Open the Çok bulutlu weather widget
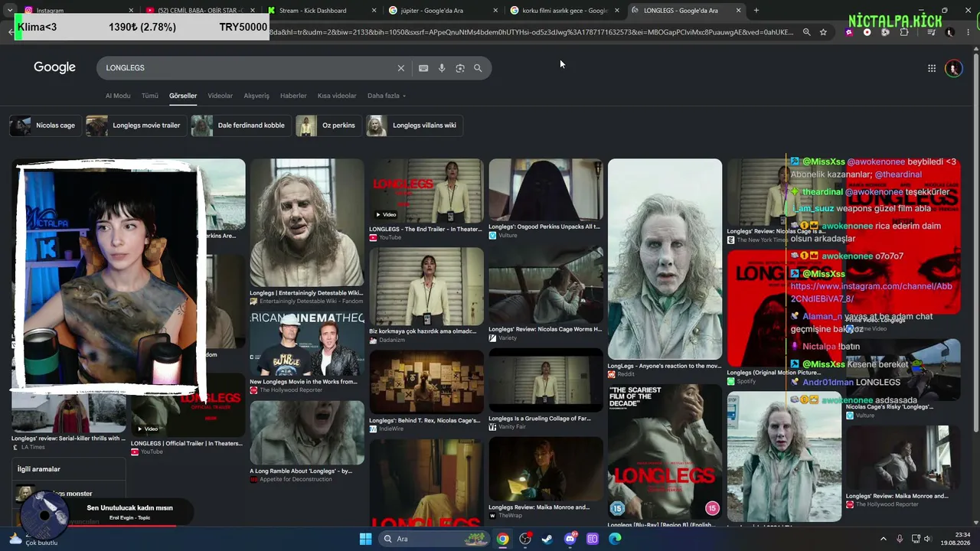Screen dimensions: 980x551 pyautogui.click(x=34, y=539)
